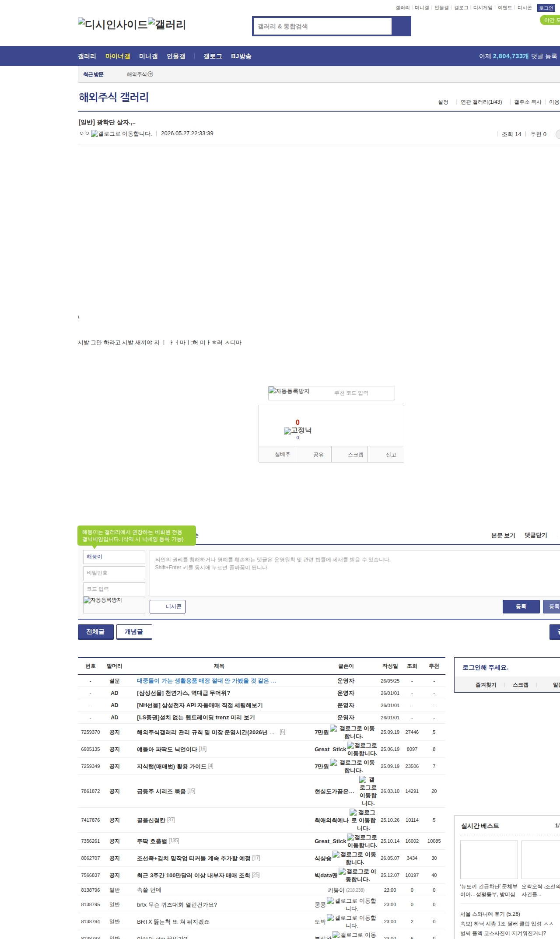The height and width of the screenshot is (939, 560).
Task: Click 본문 보기 link
Action: (x=503, y=536)
